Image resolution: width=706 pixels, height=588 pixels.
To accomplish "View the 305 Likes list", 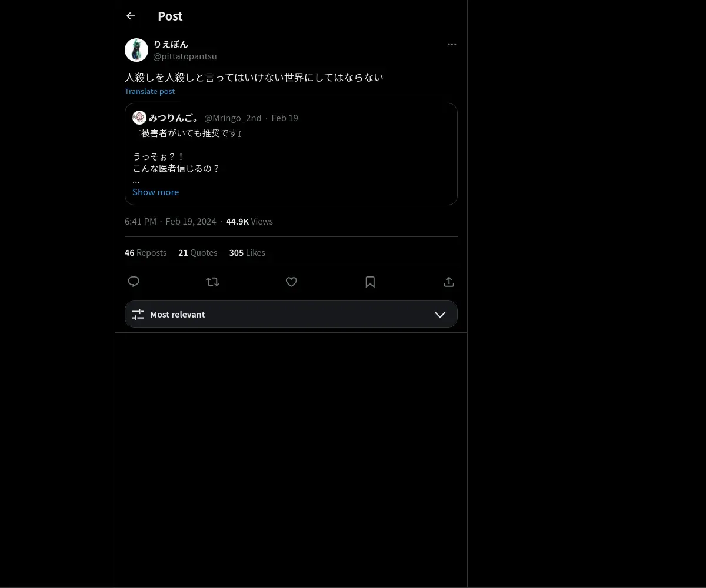I will (x=247, y=252).
